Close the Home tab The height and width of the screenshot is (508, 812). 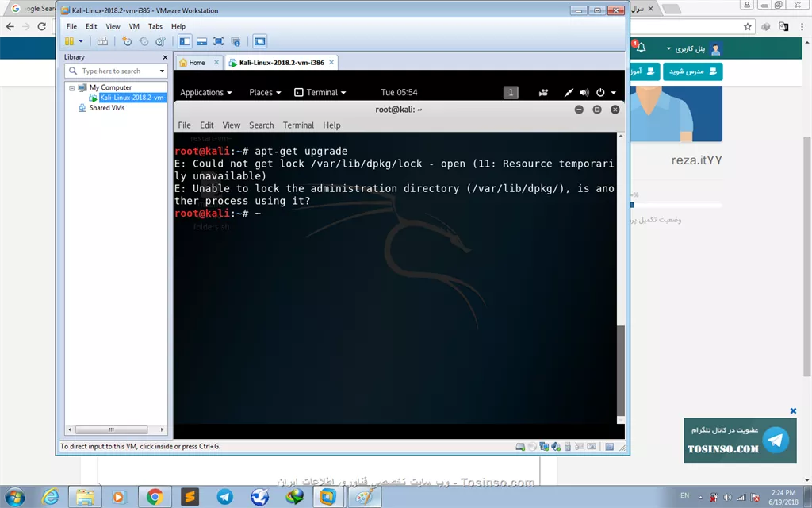pos(216,62)
